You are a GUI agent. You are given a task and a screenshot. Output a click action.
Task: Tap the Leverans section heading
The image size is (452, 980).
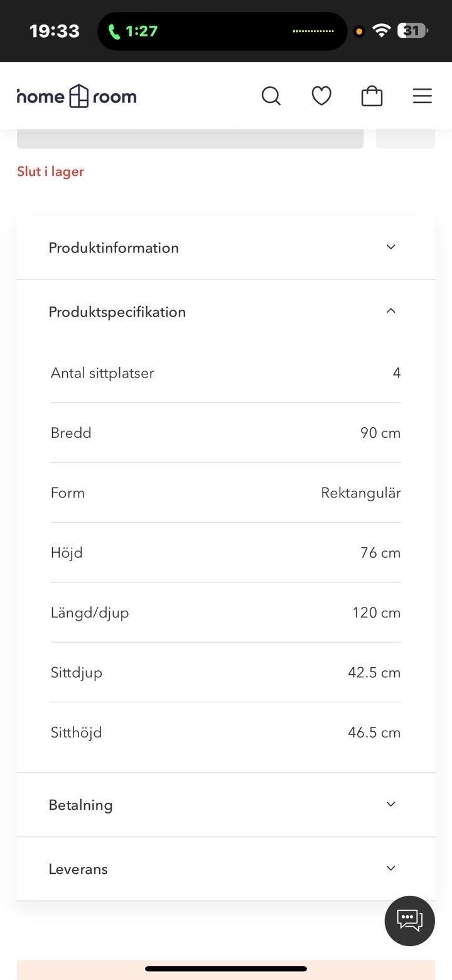pyautogui.click(x=78, y=869)
